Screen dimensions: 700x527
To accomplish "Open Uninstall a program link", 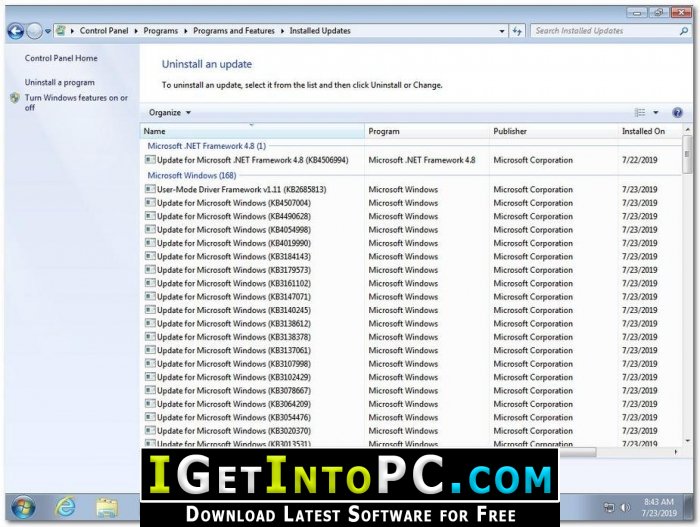I will click(59, 83).
